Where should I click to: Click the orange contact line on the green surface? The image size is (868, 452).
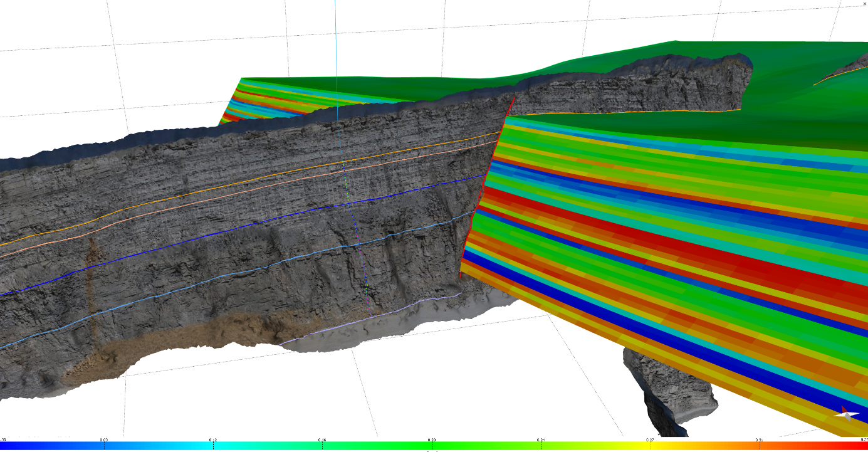[627, 113]
